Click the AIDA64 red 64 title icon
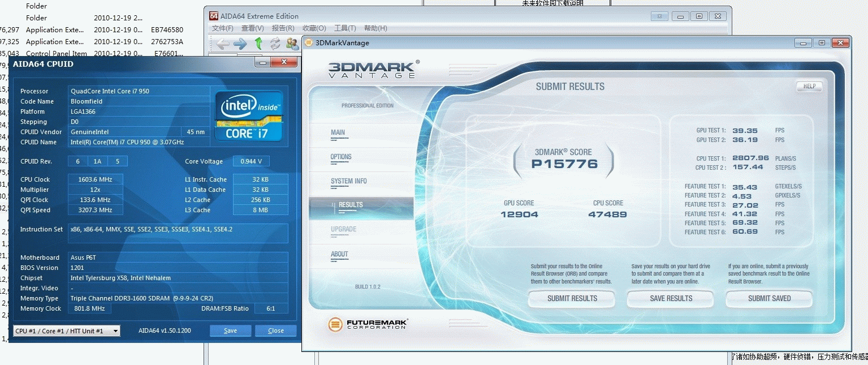Viewport: 868px width, 365px height. coord(214,16)
